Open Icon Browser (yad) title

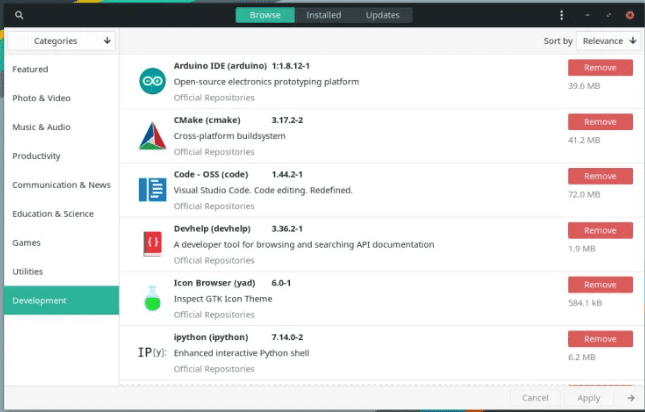[214, 283]
